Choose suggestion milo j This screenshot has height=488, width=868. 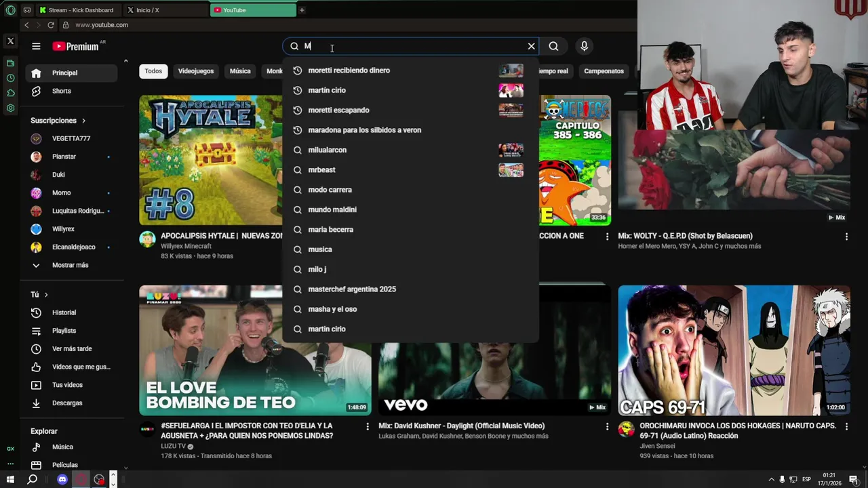pyautogui.click(x=410, y=269)
